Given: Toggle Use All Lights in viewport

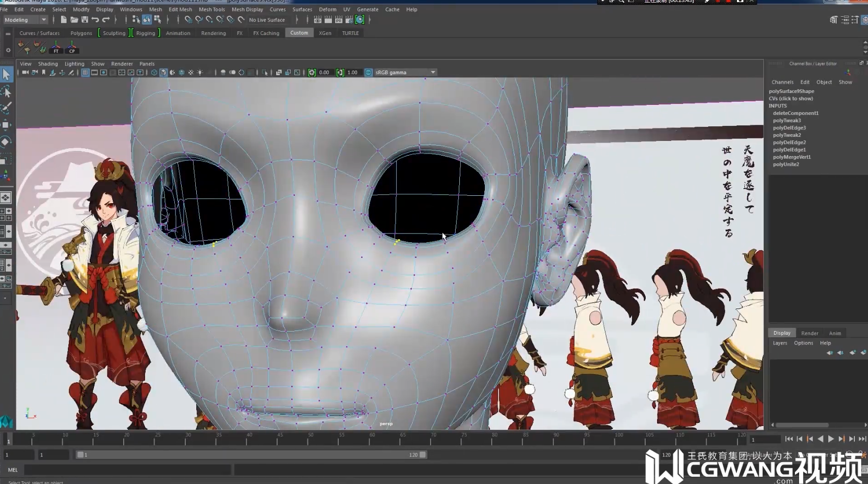Looking at the screenshot, I should click(x=200, y=73).
